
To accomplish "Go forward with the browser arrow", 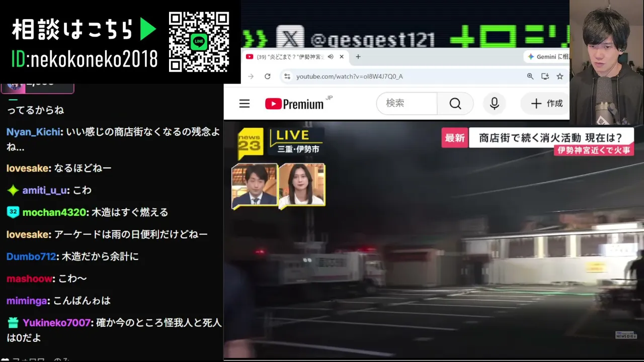I will (251, 76).
